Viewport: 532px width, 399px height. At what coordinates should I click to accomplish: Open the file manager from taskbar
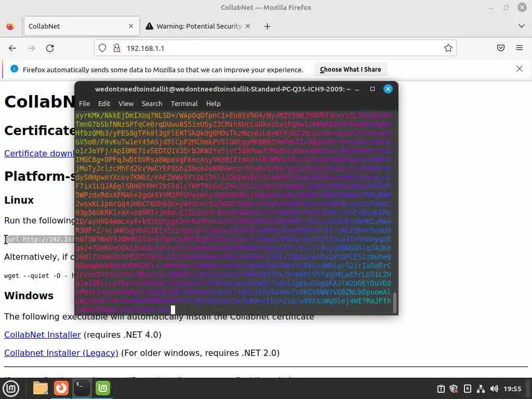[x=40, y=388]
